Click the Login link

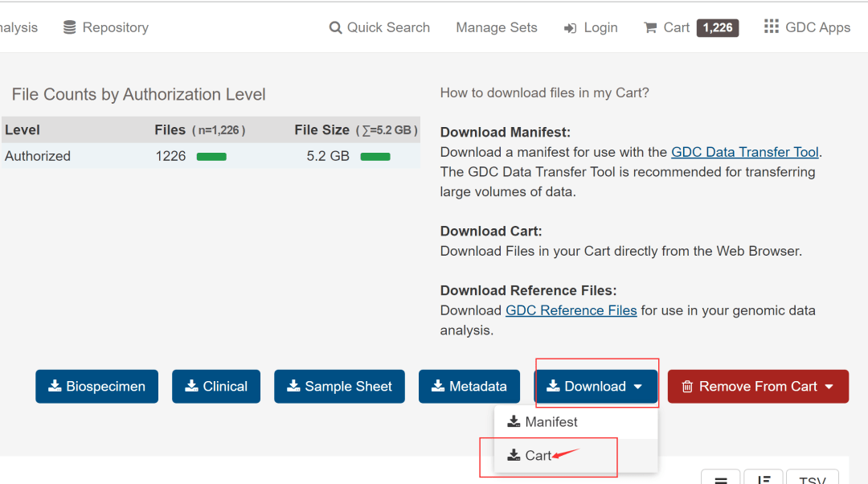pos(591,27)
